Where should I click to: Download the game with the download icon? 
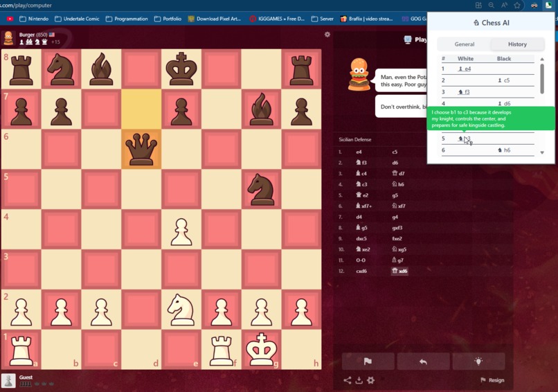359,380
